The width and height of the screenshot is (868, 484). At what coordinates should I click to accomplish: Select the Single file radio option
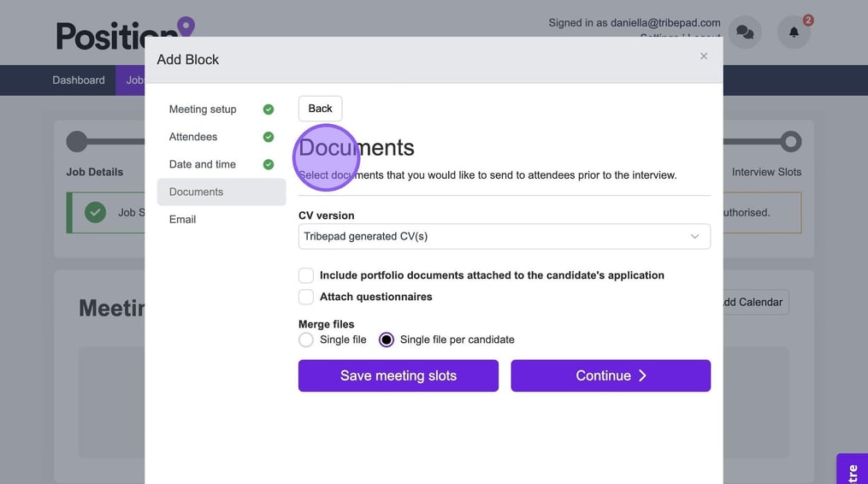pyautogui.click(x=306, y=339)
